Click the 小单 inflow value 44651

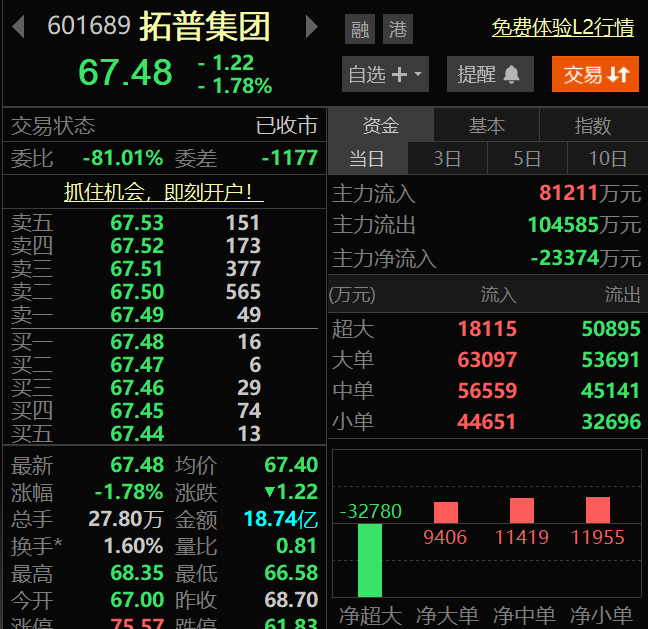(486, 422)
